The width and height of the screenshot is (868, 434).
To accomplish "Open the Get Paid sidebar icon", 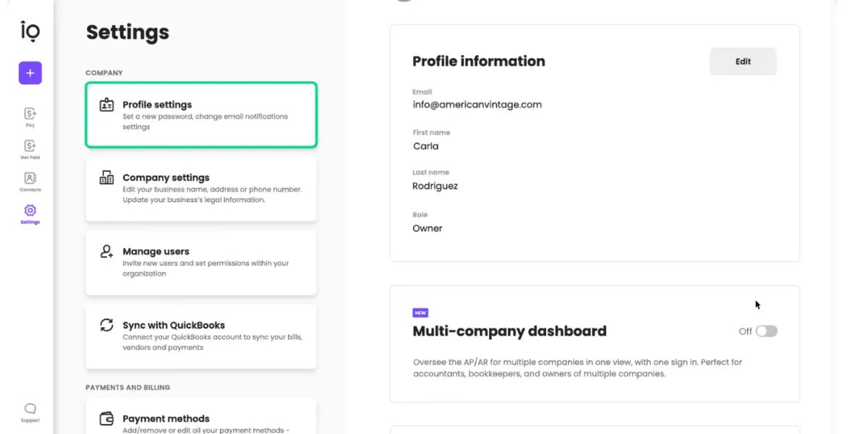I will click(30, 146).
